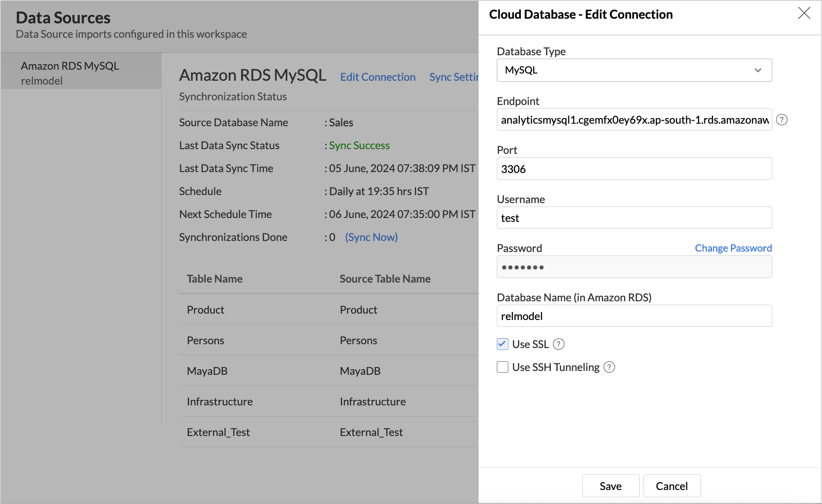Click the Persons source table cell
The height and width of the screenshot is (504, 822).
click(x=358, y=340)
